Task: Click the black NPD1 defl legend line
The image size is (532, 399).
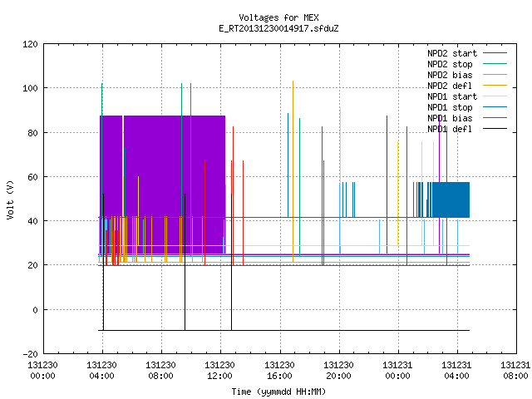Action: (x=495, y=129)
